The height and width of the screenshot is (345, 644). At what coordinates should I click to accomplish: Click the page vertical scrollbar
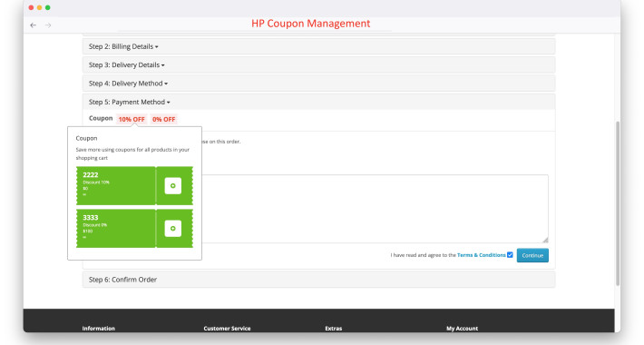[x=618, y=203]
